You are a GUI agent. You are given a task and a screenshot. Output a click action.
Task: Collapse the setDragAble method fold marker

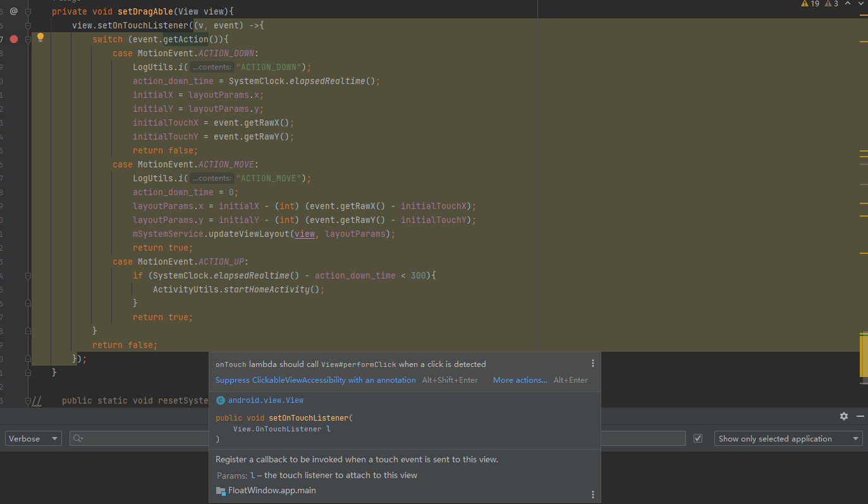pos(28,11)
